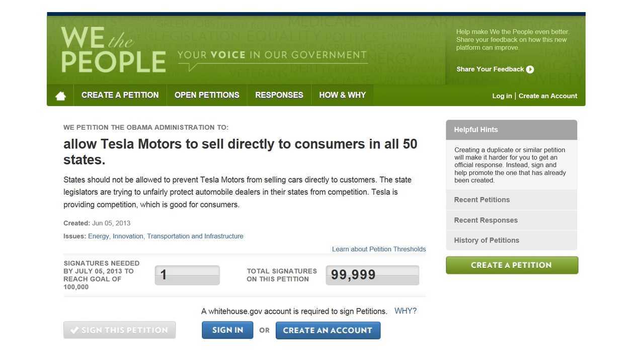Expand the Helpful Hints panel header
The image size is (644, 362).
click(x=512, y=130)
